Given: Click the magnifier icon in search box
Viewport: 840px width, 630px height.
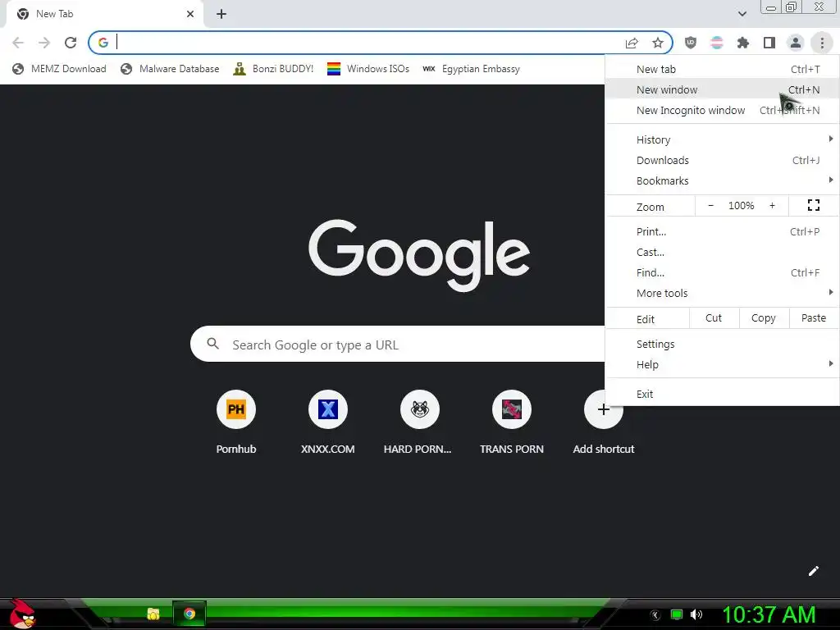Looking at the screenshot, I should (x=212, y=344).
